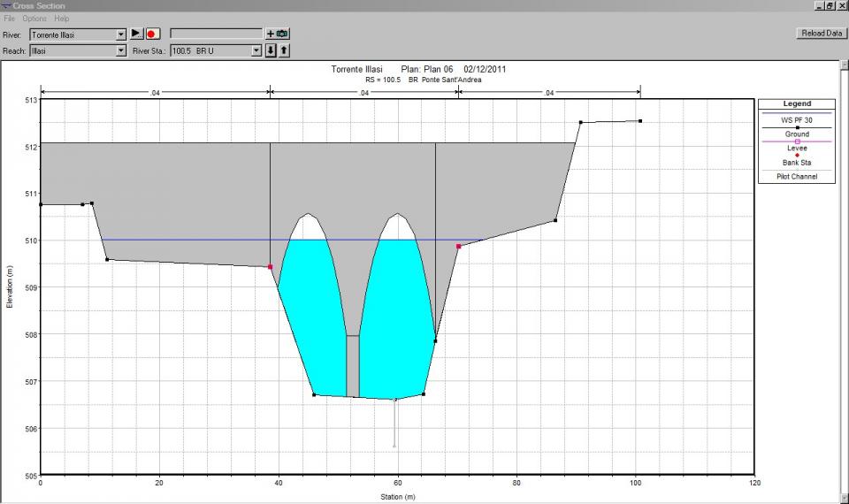Image resolution: width=849 pixels, height=504 pixels.
Task: Click the add camera snapshot icon
Action: click(x=278, y=34)
